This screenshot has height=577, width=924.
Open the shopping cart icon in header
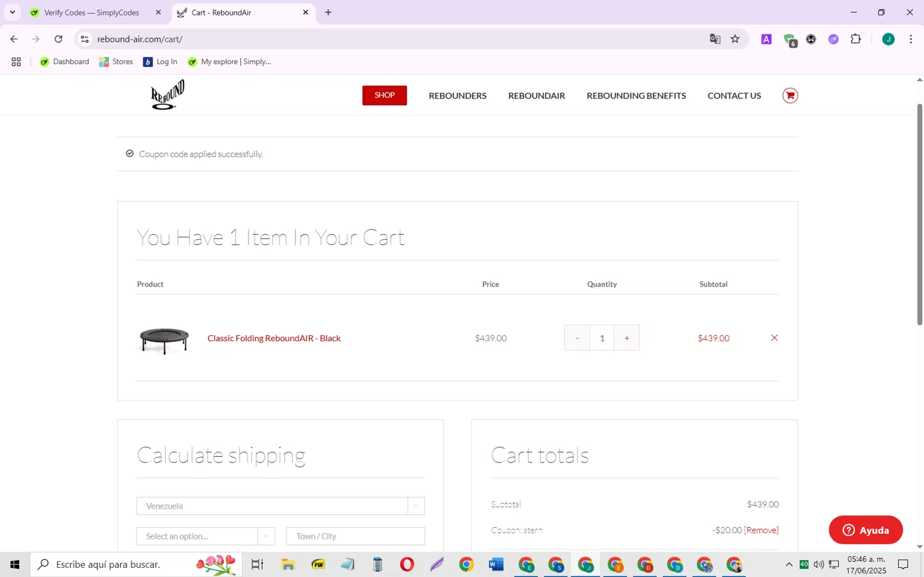point(790,95)
